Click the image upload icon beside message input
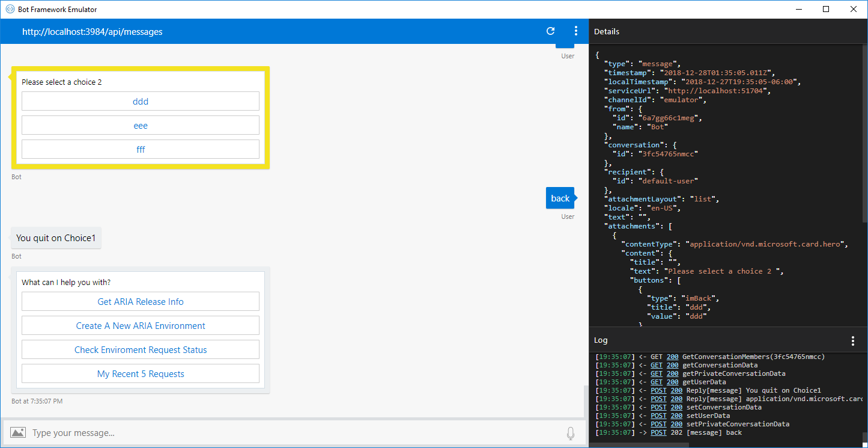This screenshot has width=868, height=448. [x=18, y=432]
